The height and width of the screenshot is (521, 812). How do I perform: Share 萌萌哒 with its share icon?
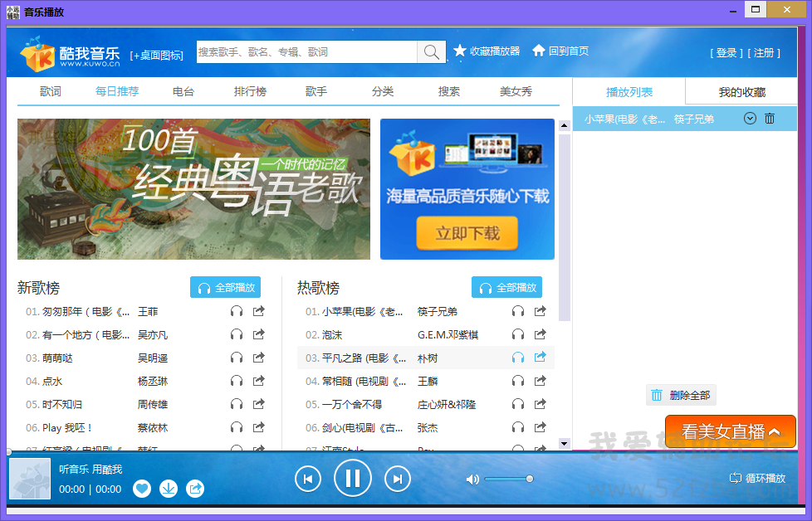258,358
